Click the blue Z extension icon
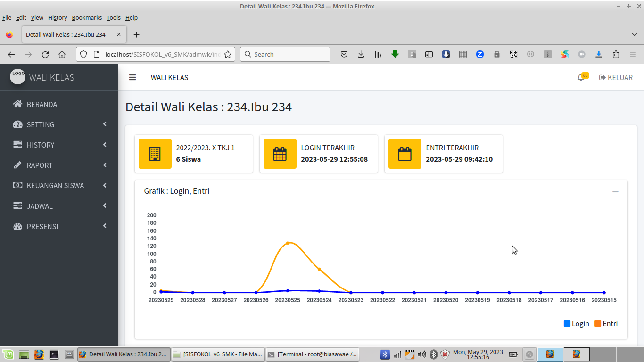Image resolution: width=644 pixels, height=362 pixels. [480, 54]
